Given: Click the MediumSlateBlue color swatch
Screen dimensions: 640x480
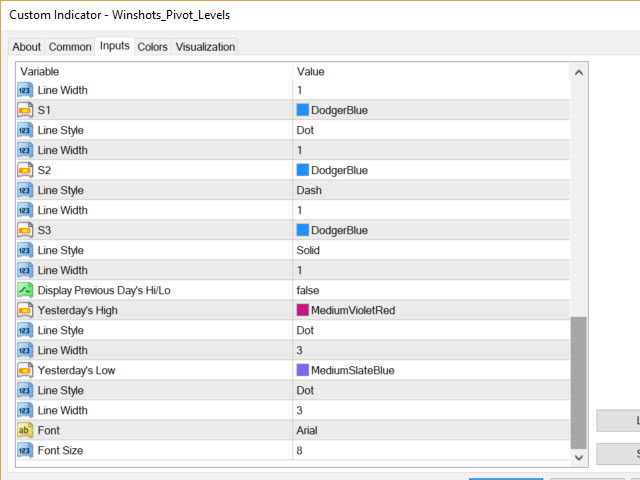Looking at the screenshot, I should [302, 370].
